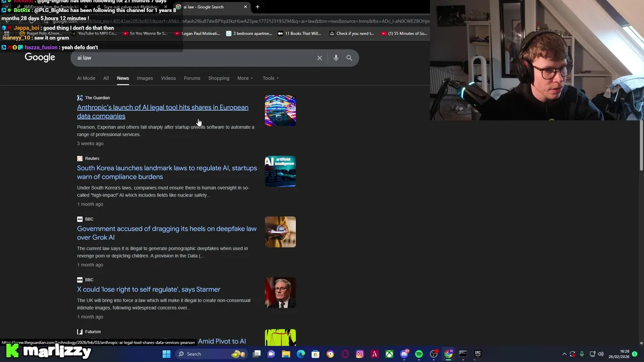Open Windows Start menu
Screen dimensions: 644x362
pyautogui.click(x=167, y=354)
